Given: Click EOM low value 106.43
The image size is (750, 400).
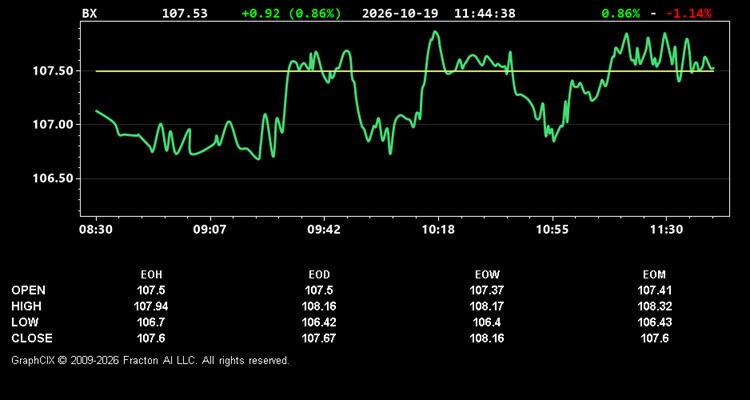Looking at the screenshot, I should coord(654,322).
